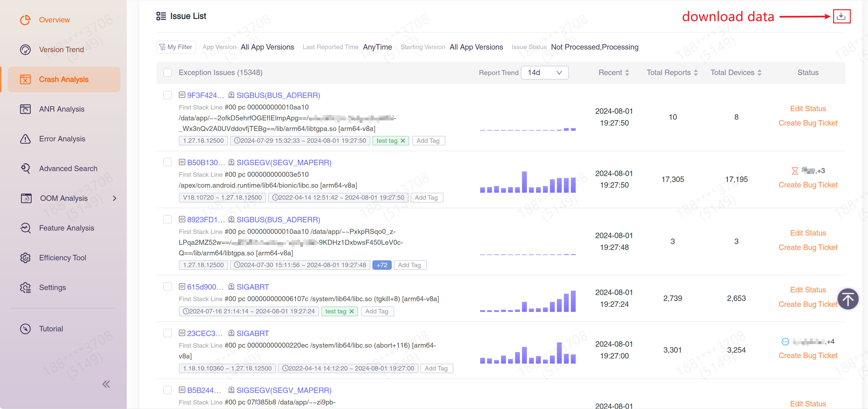Open Advanced Search in sidebar
The image size is (868, 409).
pyautogui.click(x=64, y=169)
